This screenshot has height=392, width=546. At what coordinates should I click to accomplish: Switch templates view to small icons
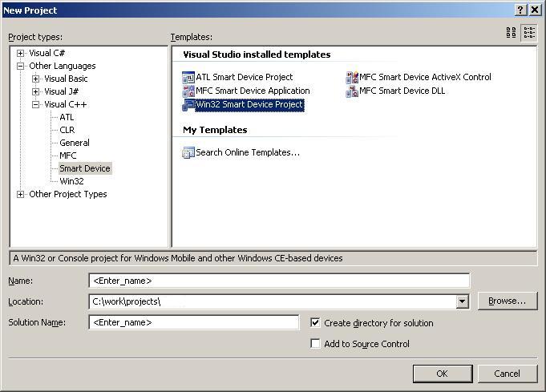(x=529, y=33)
